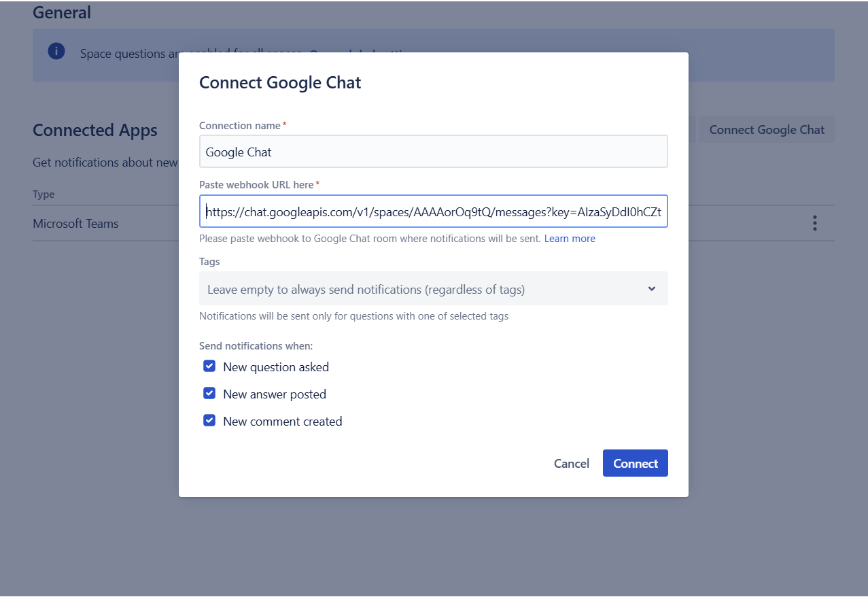Click Cancel to dismiss the dialog
868x597 pixels.
(x=571, y=463)
